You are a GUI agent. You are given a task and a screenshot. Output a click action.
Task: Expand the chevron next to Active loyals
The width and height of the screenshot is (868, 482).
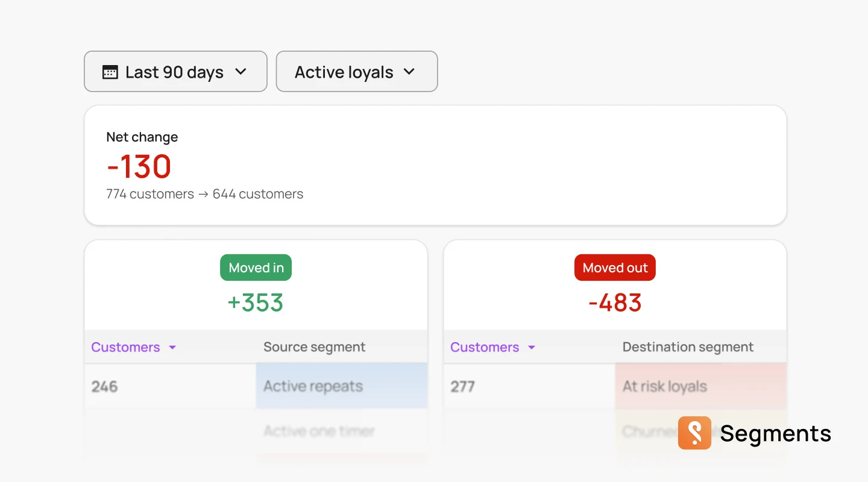[x=409, y=72]
